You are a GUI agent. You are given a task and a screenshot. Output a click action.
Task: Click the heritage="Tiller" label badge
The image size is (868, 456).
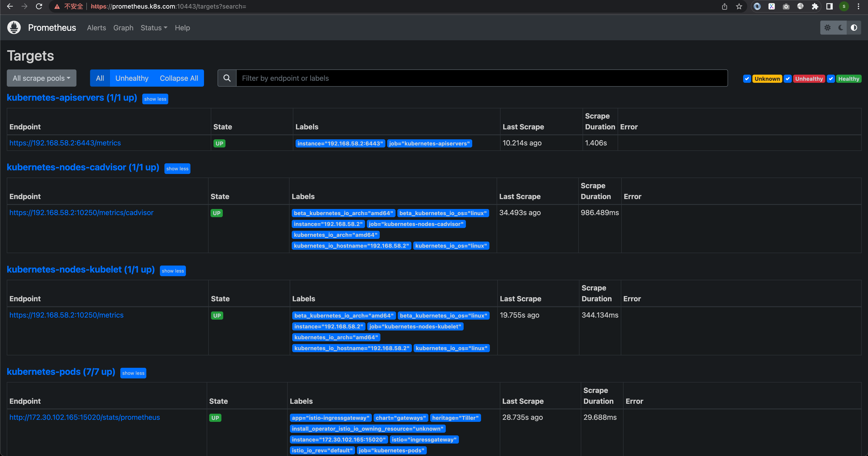tap(455, 418)
